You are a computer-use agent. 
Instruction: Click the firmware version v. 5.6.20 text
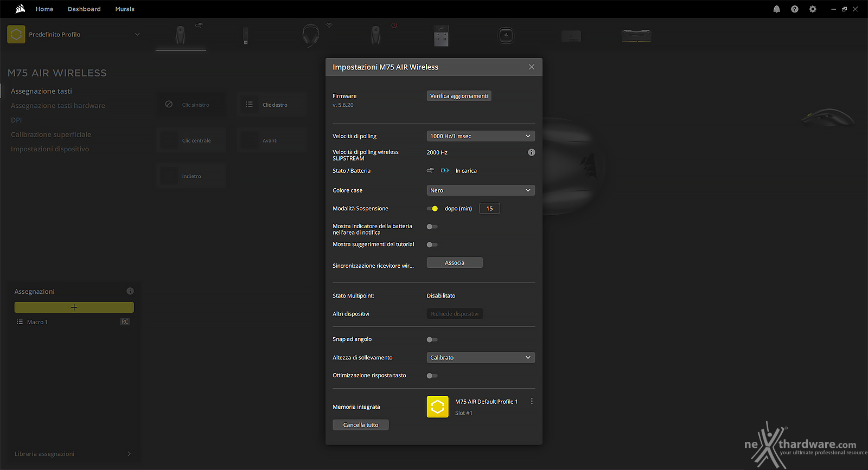tap(343, 105)
